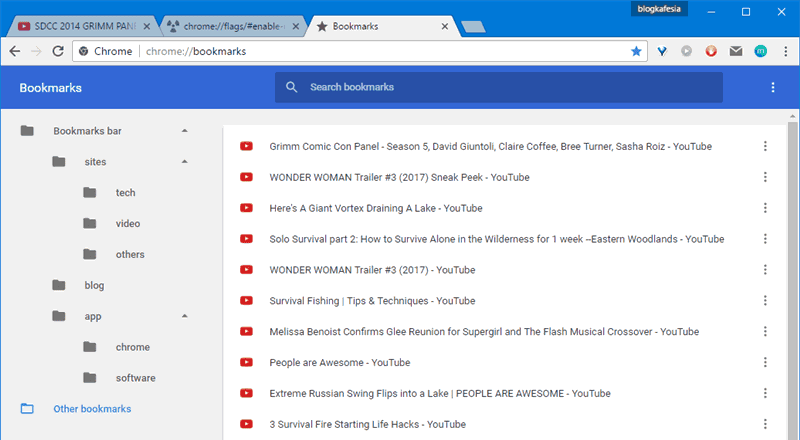This screenshot has height=440, width=800.
Task: Open the Bookmarks manager three-dot menu
Action: pyautogui.click(x=773, y=87)
